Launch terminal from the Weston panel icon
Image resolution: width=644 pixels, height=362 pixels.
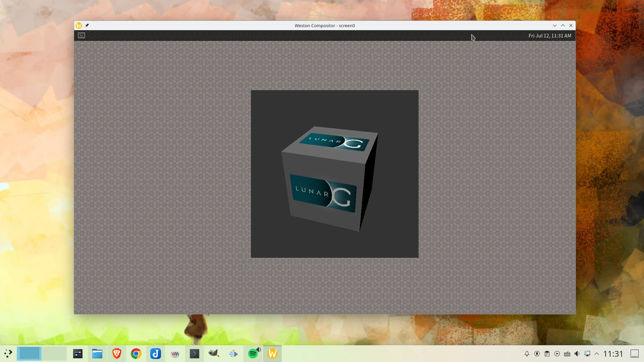82,36
